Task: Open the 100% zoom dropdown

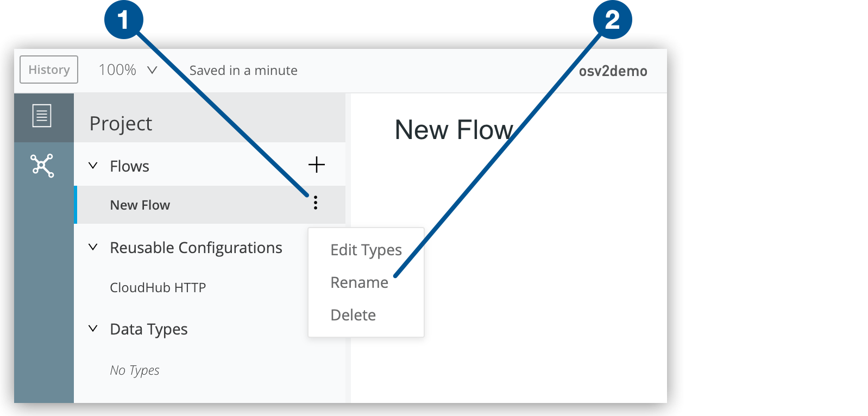Action: point(128,70)
